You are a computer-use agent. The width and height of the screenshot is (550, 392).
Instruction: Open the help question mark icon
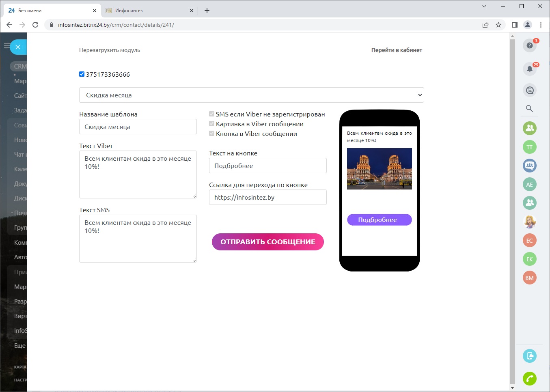tap(529, 45)
